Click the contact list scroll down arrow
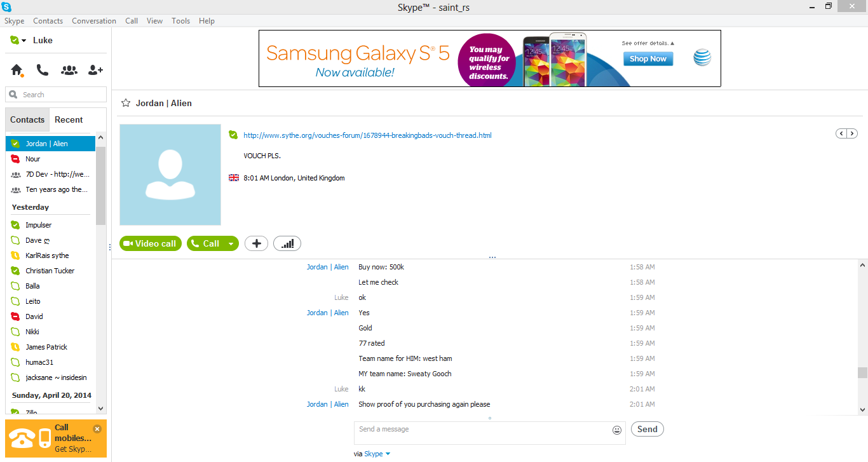Viewport: 868px width, 462px height. (x=101, y=409)
